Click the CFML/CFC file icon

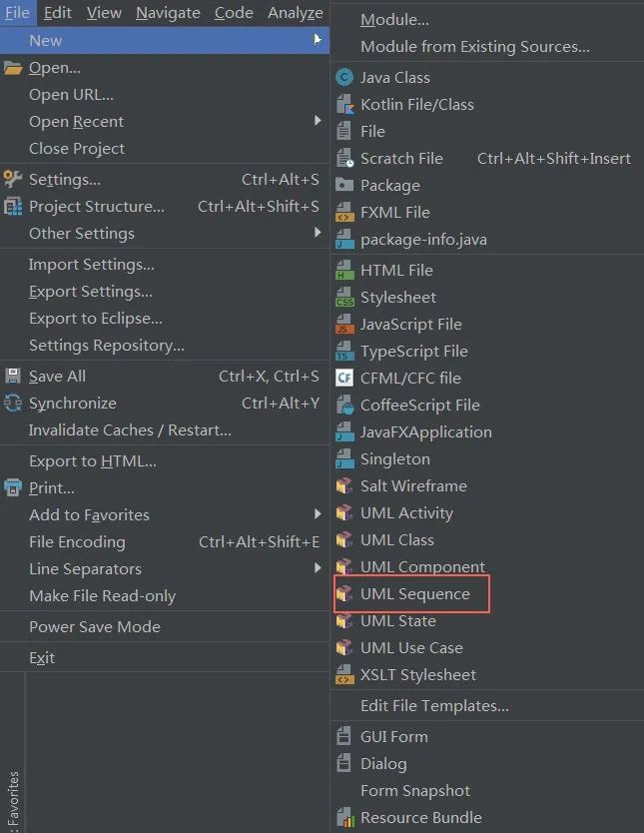pyautogui.click(x=344, y=378)
